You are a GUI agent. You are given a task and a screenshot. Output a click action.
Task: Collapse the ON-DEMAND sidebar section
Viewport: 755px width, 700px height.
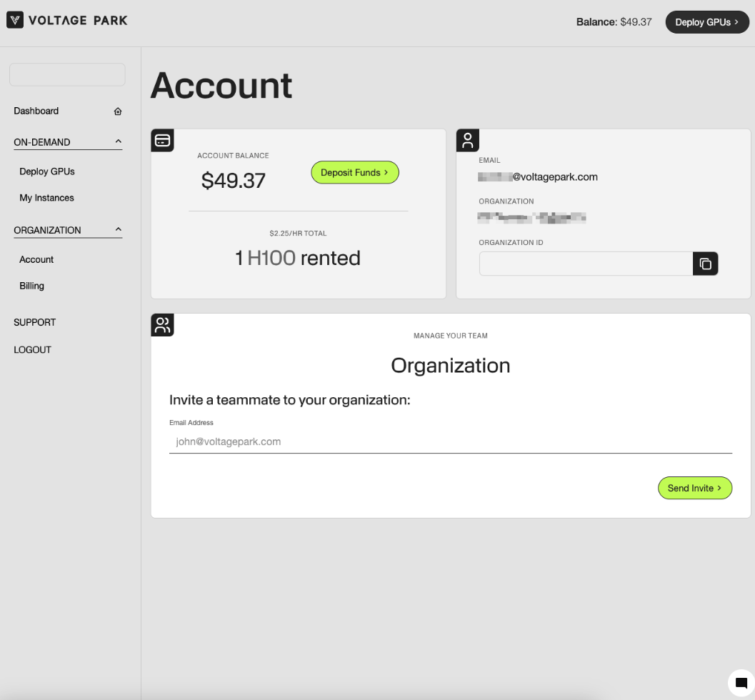[x=119, y=142]
